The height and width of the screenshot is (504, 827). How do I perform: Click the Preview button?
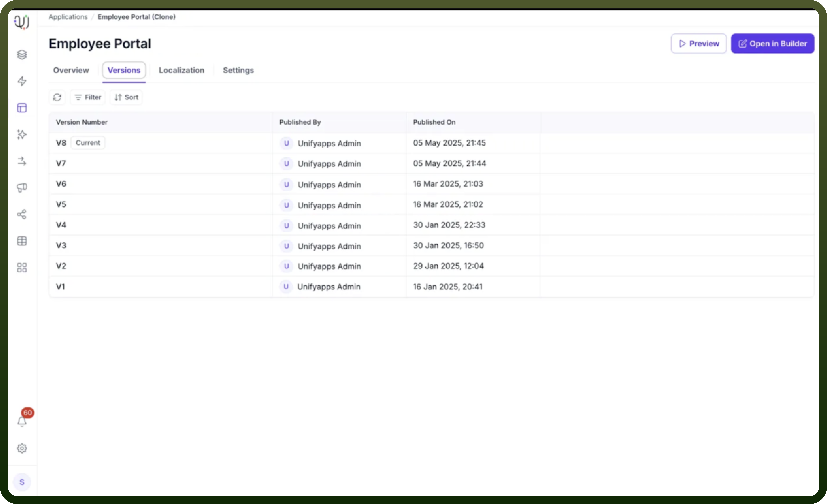pyautogui.click(x=699, y=44)
